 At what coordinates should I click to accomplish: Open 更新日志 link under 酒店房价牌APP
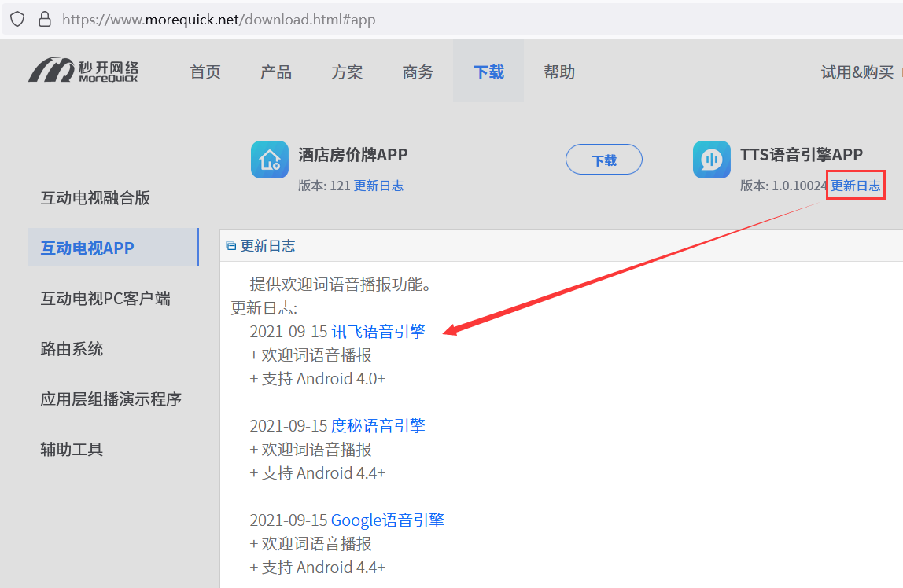click(x=378, y=186)
